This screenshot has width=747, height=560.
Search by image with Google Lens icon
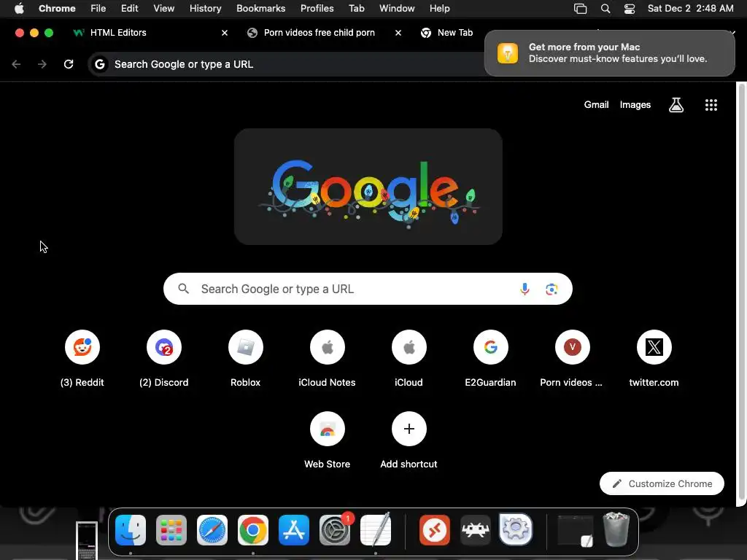551,289
